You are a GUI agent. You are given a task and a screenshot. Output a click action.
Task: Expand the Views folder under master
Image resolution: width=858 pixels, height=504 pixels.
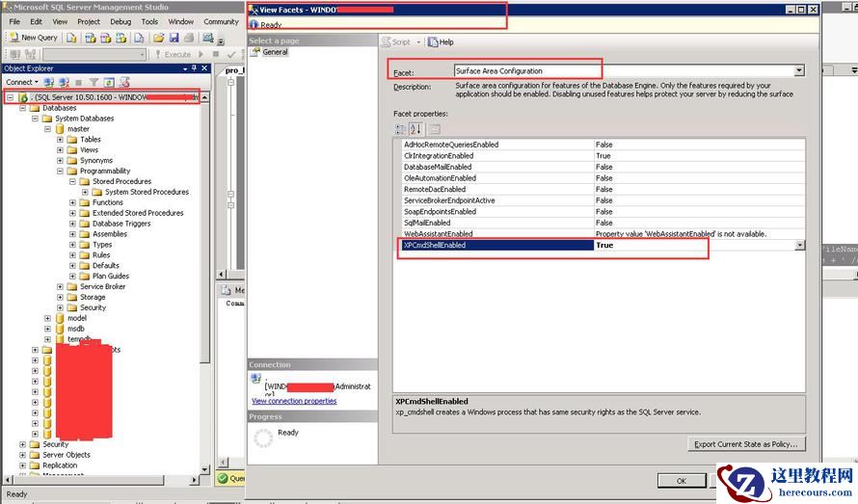pos(60,150)
